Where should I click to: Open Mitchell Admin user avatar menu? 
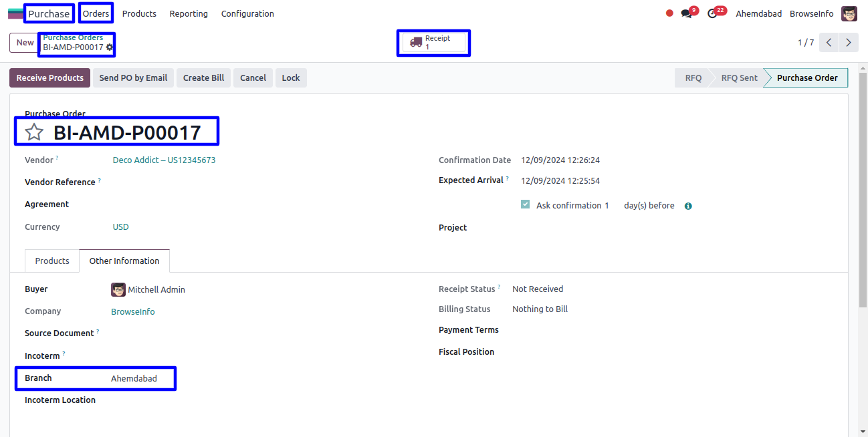[849, 13]
